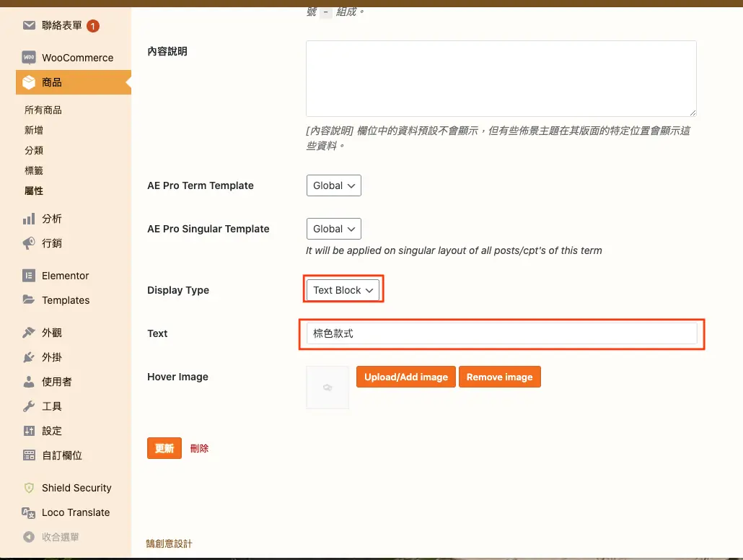Go to 所有商品 submenu item
This screenshot has height=560, width=743.
(x=43, y=110)
